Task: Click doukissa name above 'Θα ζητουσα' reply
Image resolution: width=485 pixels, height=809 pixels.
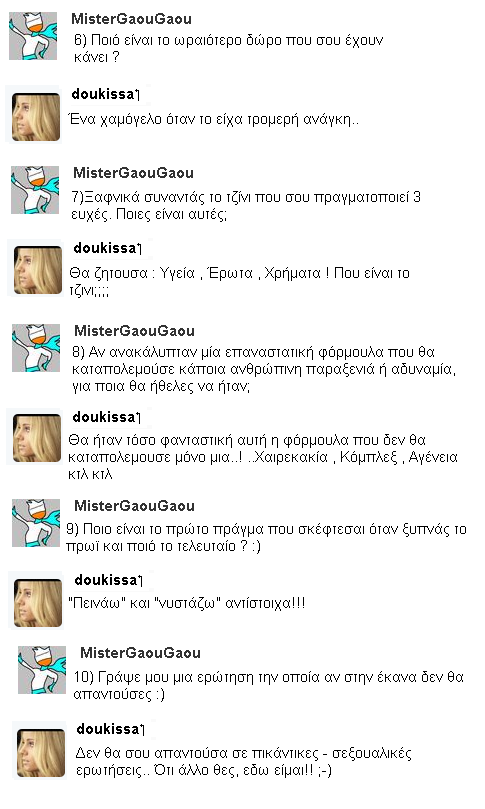Action: coord(105,248)
